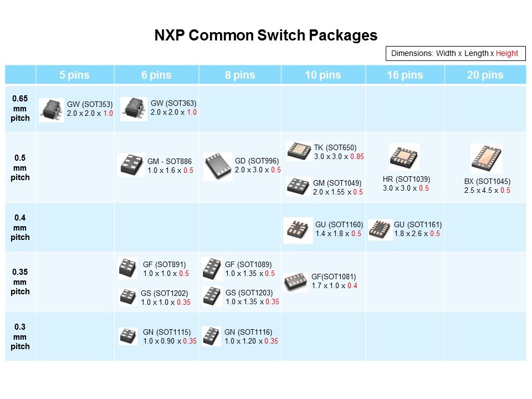Click the GW SOT363 package image
532x399 pixels.
click(x=133, y=108)
